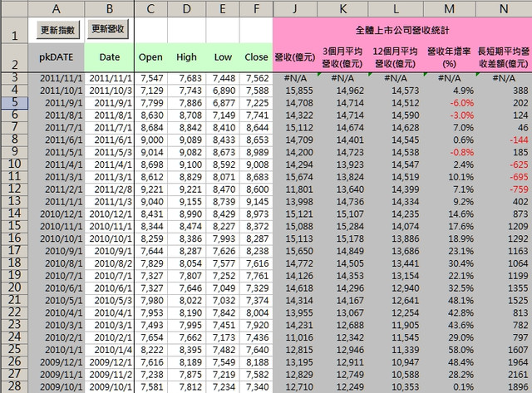
Task: Click the #N/A cell in column M
Action: tap(449, 78)
